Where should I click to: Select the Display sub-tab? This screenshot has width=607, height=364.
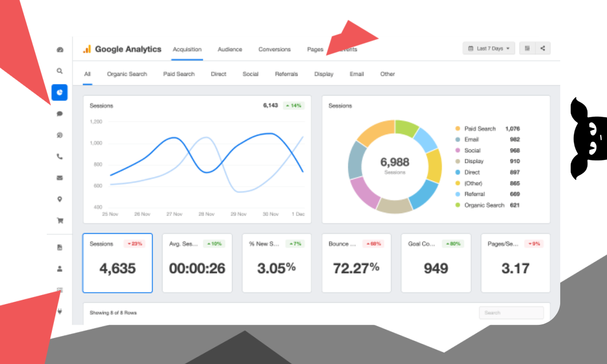(x=324, y=74)
